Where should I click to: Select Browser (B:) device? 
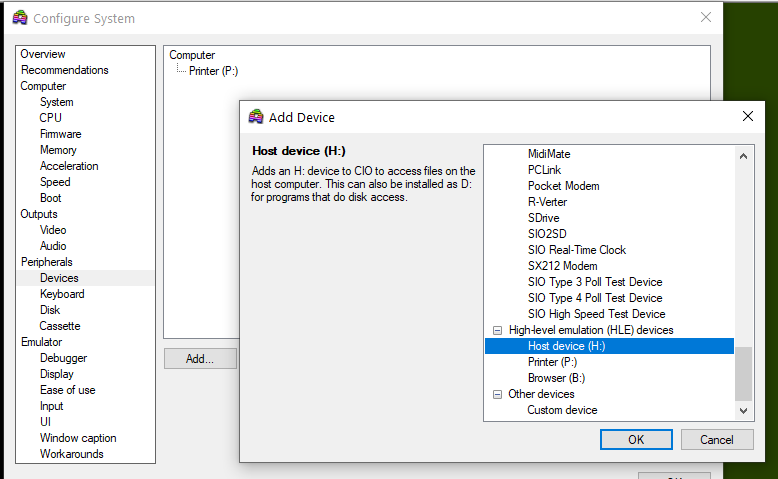point(556,378)
